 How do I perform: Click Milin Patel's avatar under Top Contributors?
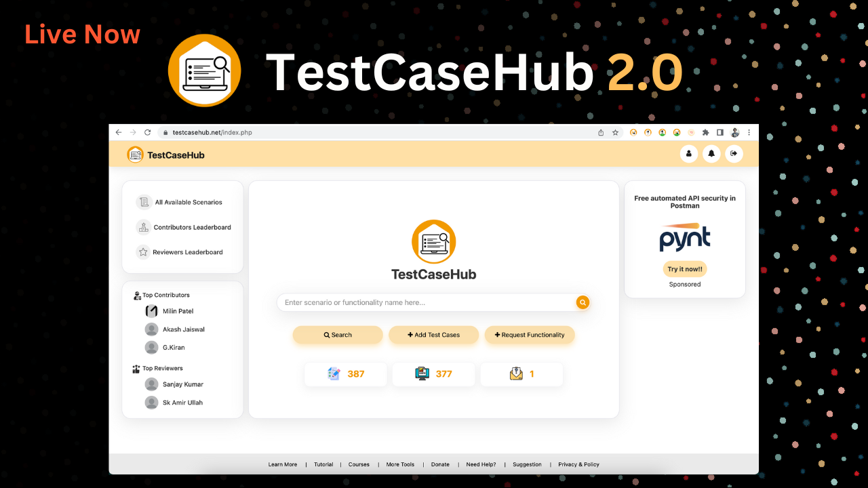pyautogui.click(x=151, y=310)
